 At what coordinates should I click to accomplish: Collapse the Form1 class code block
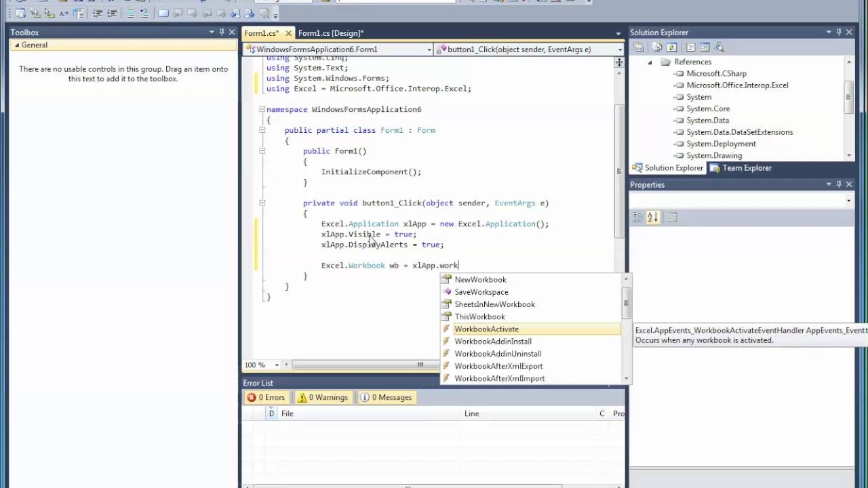click(262, 130)
